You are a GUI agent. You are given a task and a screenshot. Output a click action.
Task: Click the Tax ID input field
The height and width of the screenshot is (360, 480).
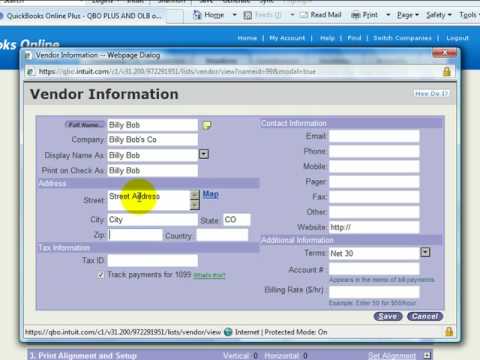pyautogui.click(x=153, y=261)
